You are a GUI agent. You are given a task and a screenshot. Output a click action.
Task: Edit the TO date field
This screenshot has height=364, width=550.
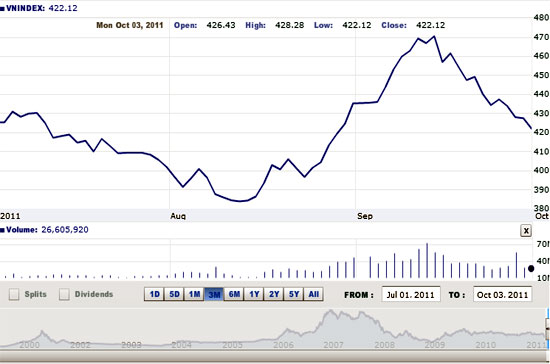pos(502,295)
